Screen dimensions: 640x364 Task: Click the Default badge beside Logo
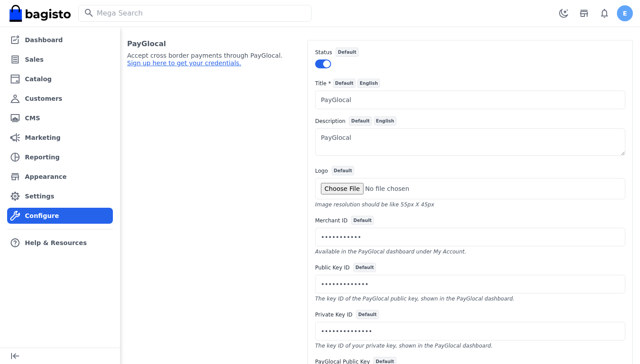tap(343, 170)
